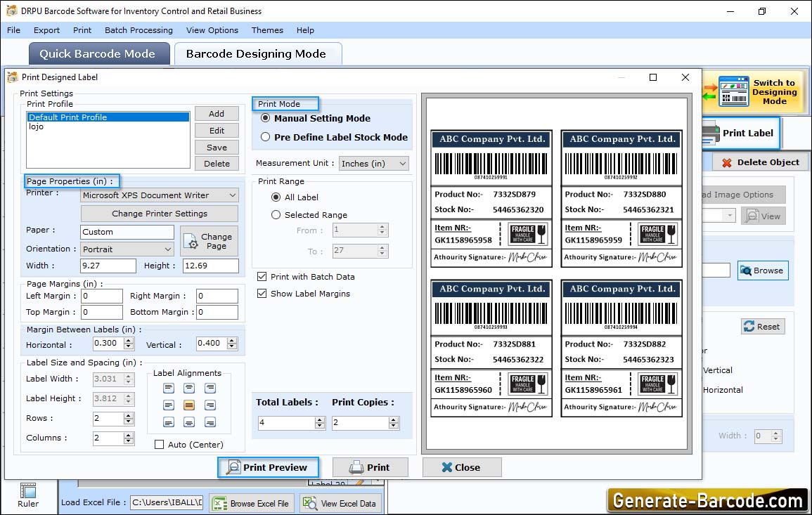This screenshot has width=812, height=515.
Task: Click the magnifier icon on Print Preview
Action: coord(233,467)
